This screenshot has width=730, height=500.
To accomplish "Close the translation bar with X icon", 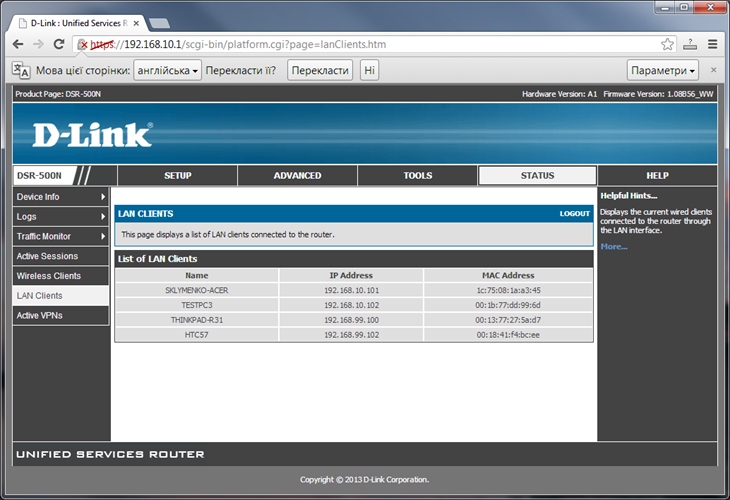I will pyautogui.click(x=713, y=70).
